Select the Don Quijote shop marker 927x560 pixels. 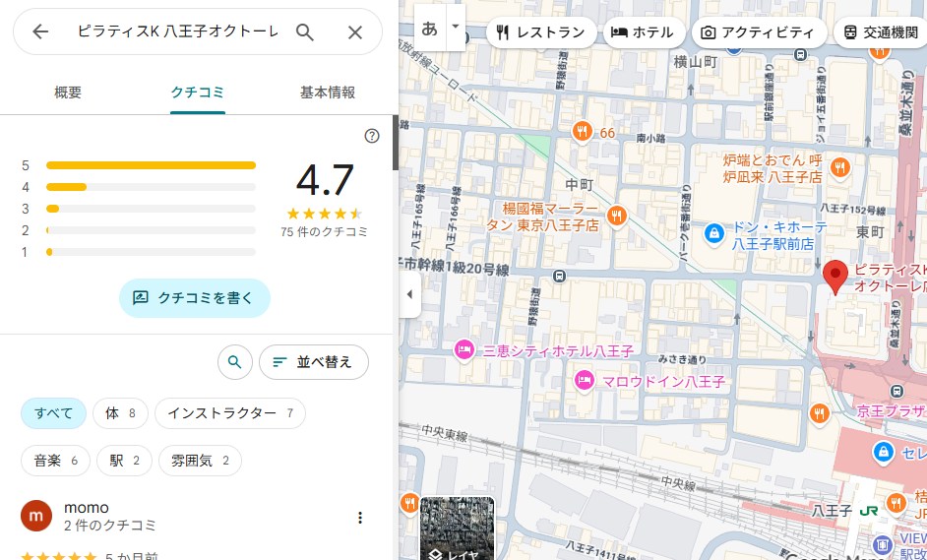(713, 233)
